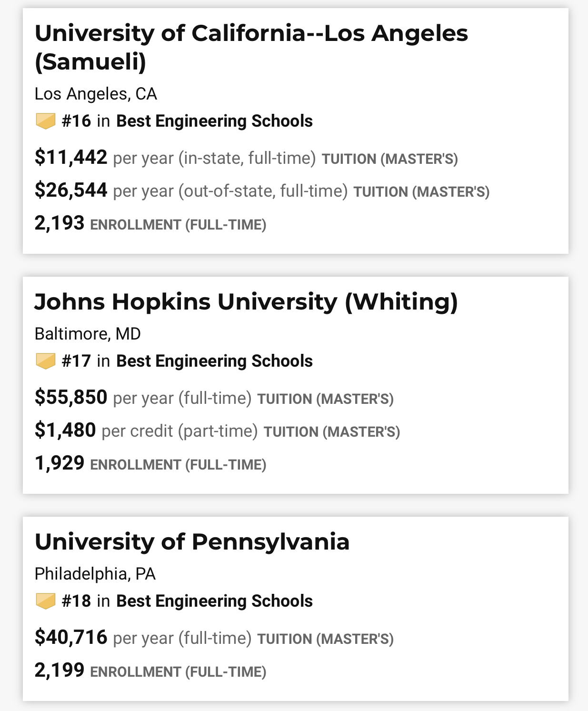Open University of California--Los Angeles (Samueli) title
The height and width of the screenshot is (711, 588).
tap(251, 47)
